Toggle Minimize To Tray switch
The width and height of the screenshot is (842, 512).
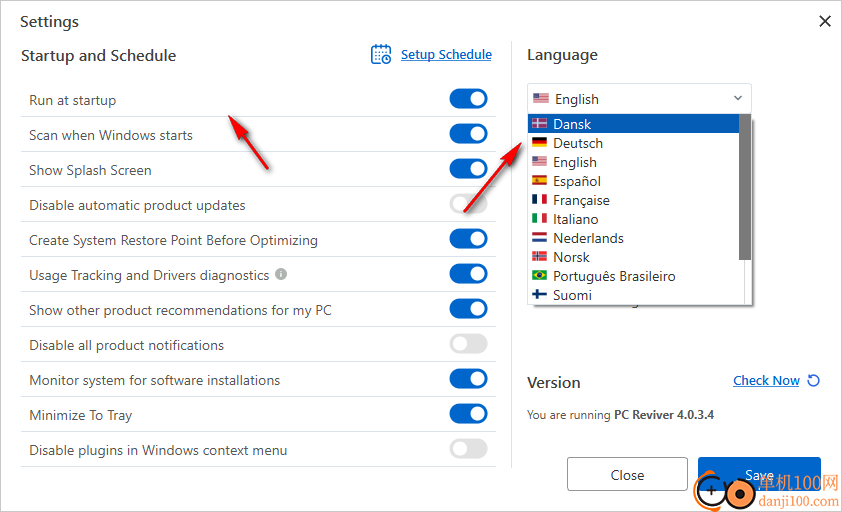pos(468,414)
